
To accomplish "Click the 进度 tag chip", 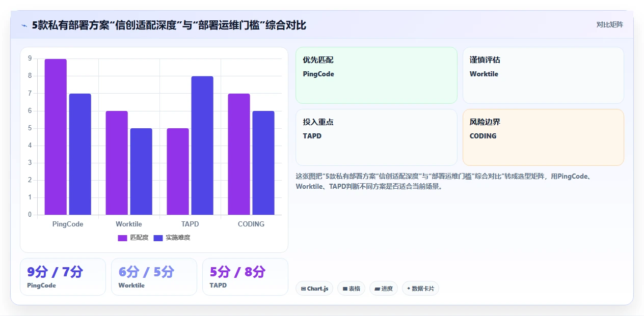I will (x=384, y=289).
